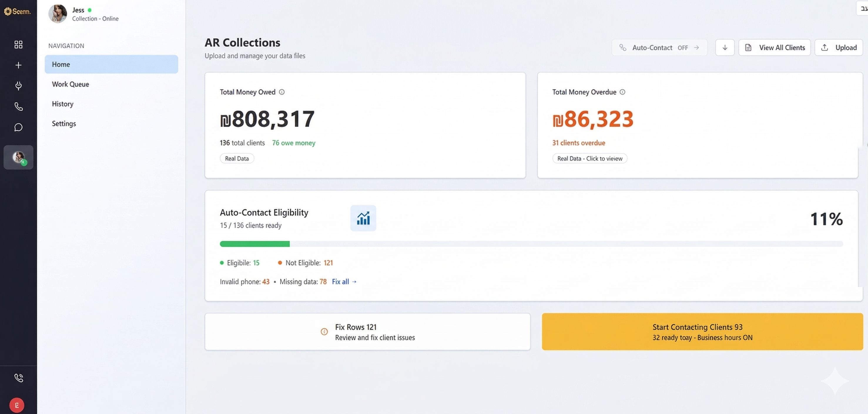Click the download arrow dropdown near Upload

pos(725,47)
